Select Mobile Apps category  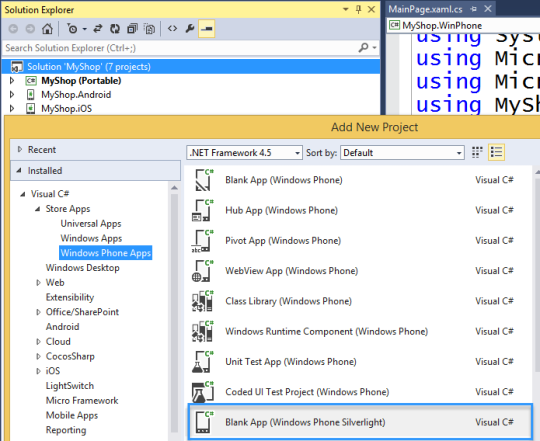pos(72,415)
